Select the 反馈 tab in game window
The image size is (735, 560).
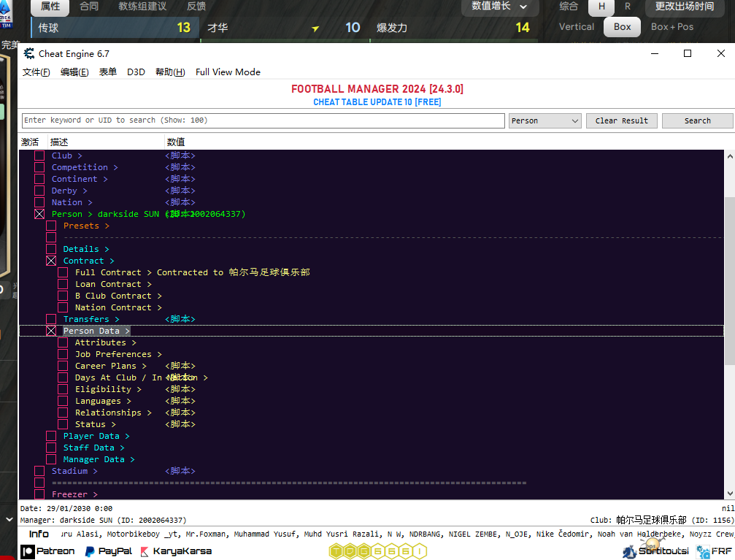click(x=196, y=7)
